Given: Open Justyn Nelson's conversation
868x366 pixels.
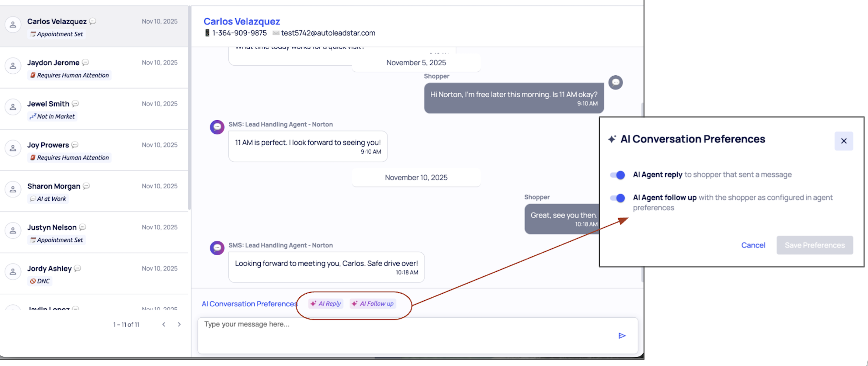Looking at the screenshot, I should click(x=94, y=233).
